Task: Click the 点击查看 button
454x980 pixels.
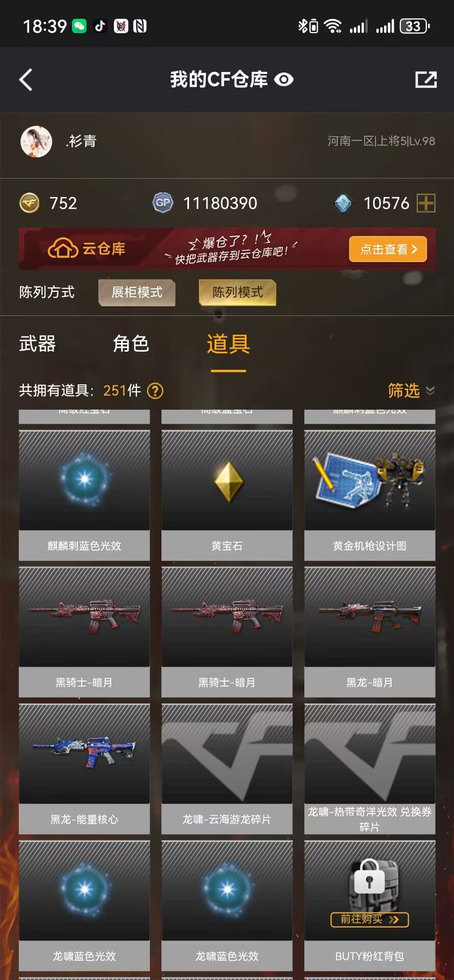Action: pos(388,249)
